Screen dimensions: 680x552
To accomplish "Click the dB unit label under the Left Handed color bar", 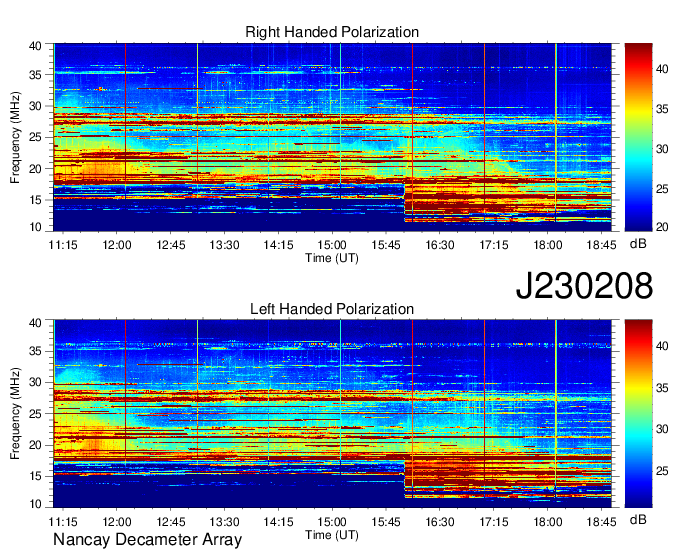I will click(x=638, y=519).
